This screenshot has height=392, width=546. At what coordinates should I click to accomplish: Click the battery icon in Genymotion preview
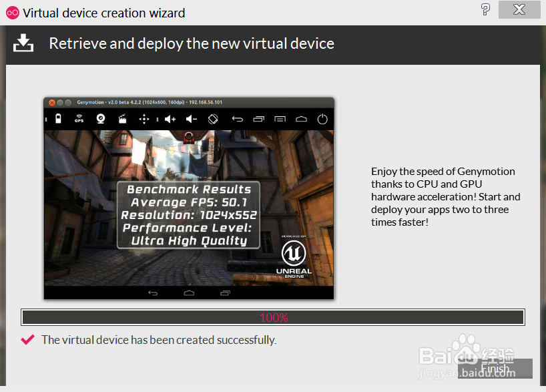pyautogui.click(x=58, y=119)
